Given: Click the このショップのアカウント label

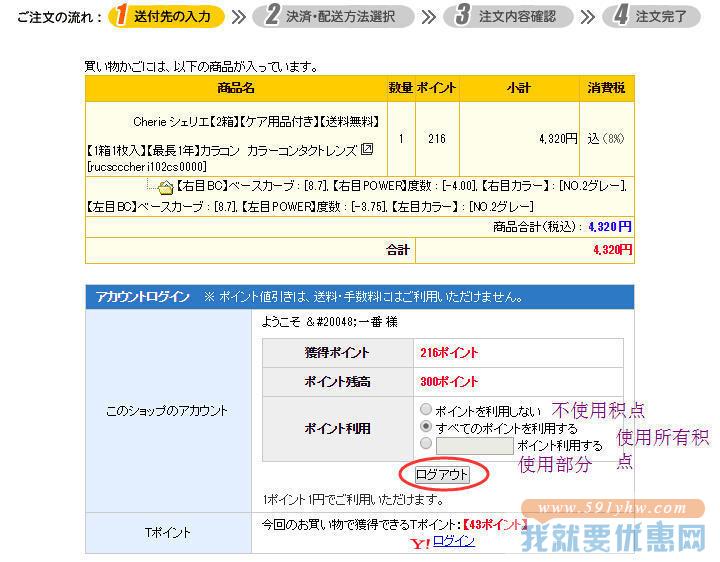Looking at the screenshot, I should [167, 410].
